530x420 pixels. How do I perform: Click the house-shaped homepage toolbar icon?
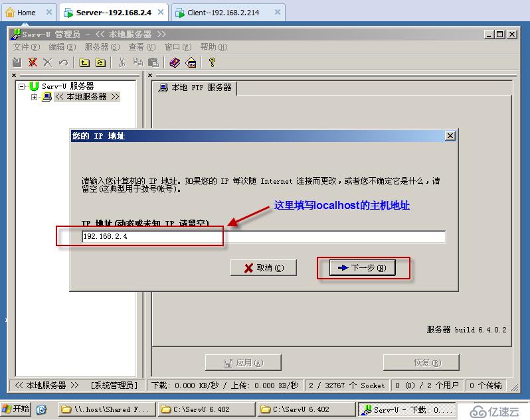pos(191,62)
